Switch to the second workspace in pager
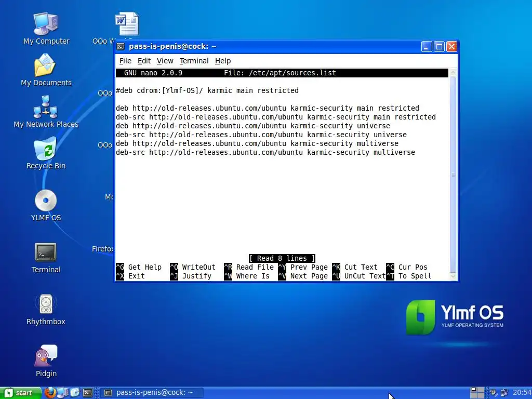The image size is (532, 399). click(x=481, y=390)
